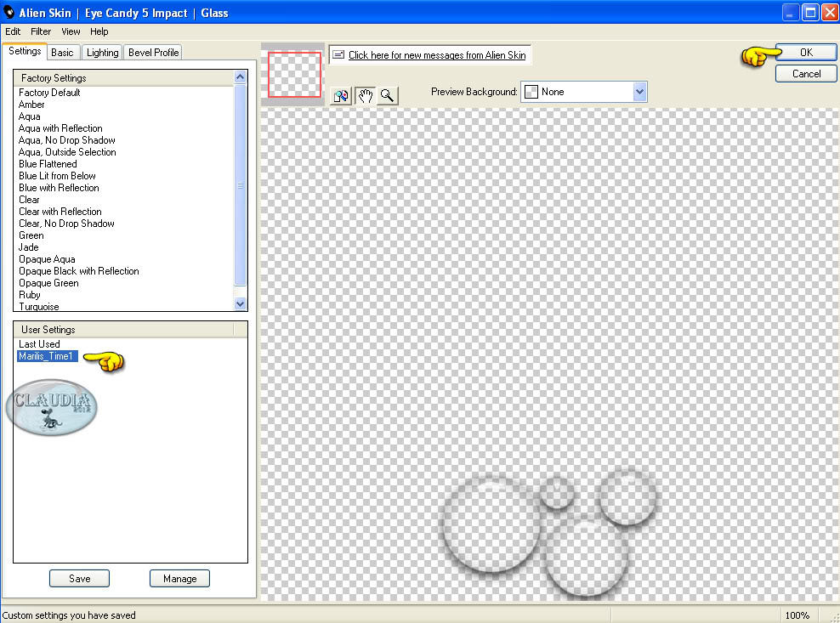This screenshot has height=623, width=840.
Task: Click the Factory Settings scrollbar thumb
Action: tap(240, 184)
